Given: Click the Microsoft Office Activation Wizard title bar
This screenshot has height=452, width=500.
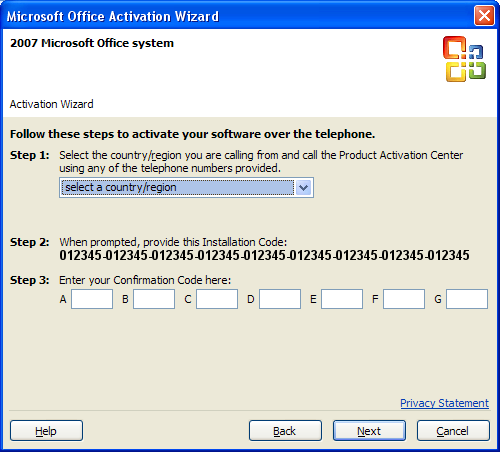Looking at the screenshot, I should pyautogui.click(x=233, y=16).
